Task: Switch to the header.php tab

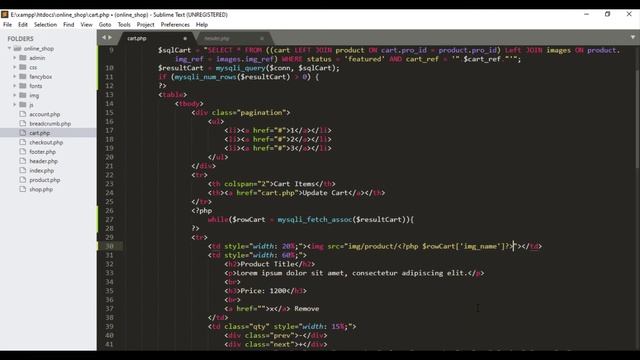Action: [217, 38]
